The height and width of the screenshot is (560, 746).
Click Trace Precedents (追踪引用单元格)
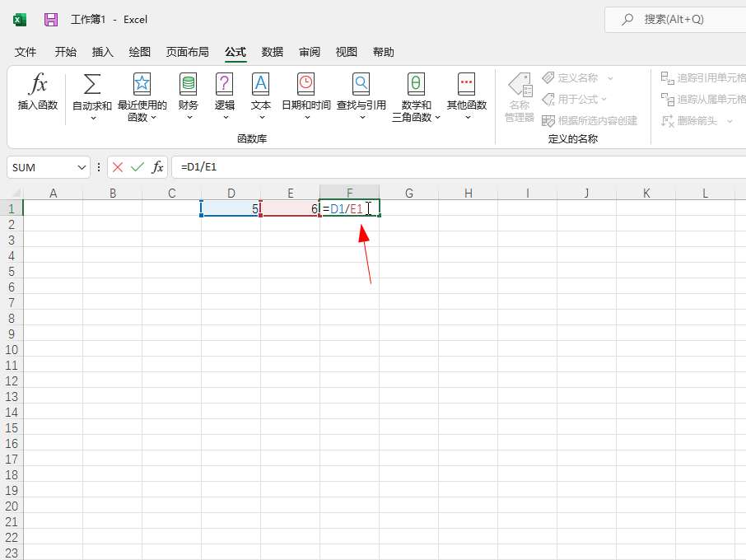[702, 77]
